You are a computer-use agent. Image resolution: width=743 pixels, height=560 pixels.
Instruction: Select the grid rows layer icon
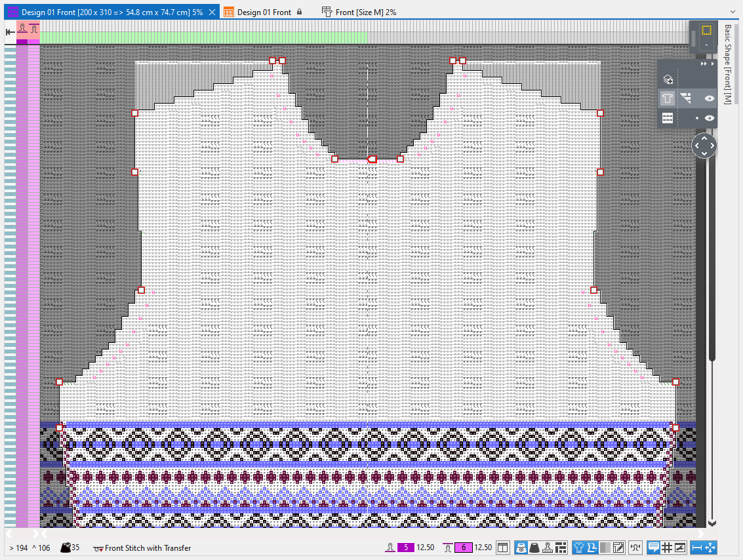coord(668,118)
